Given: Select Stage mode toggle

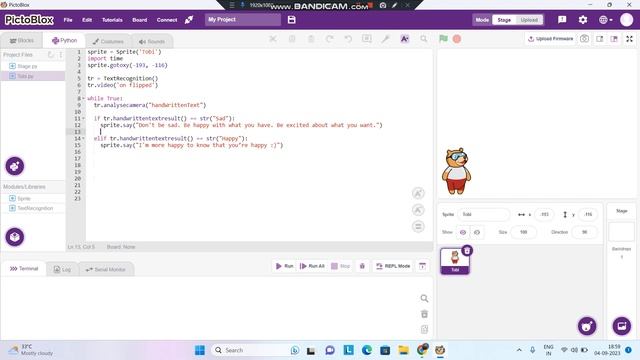Looking at the screenshot, I should pos(504,20).
